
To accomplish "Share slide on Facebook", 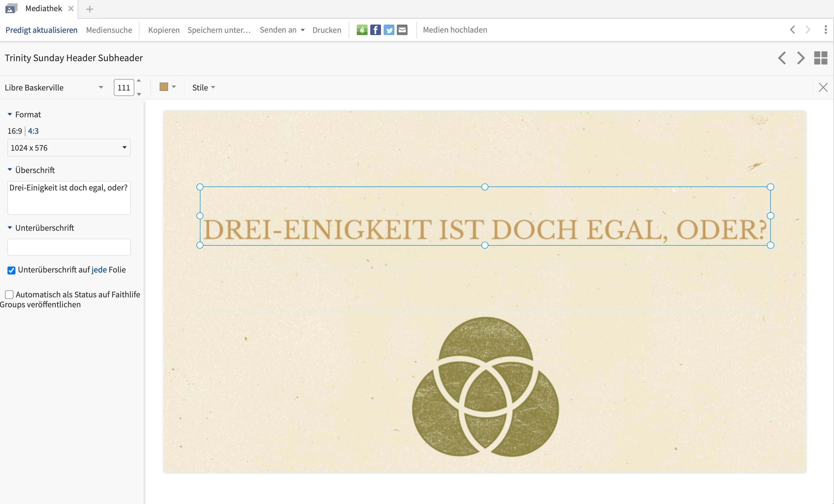I will pos(375,30).
